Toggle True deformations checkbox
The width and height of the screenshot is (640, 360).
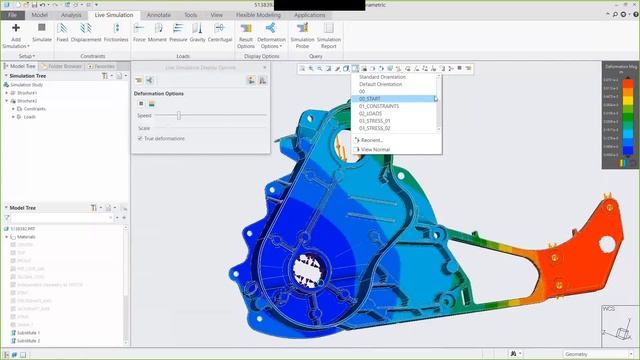coord(140,139)
